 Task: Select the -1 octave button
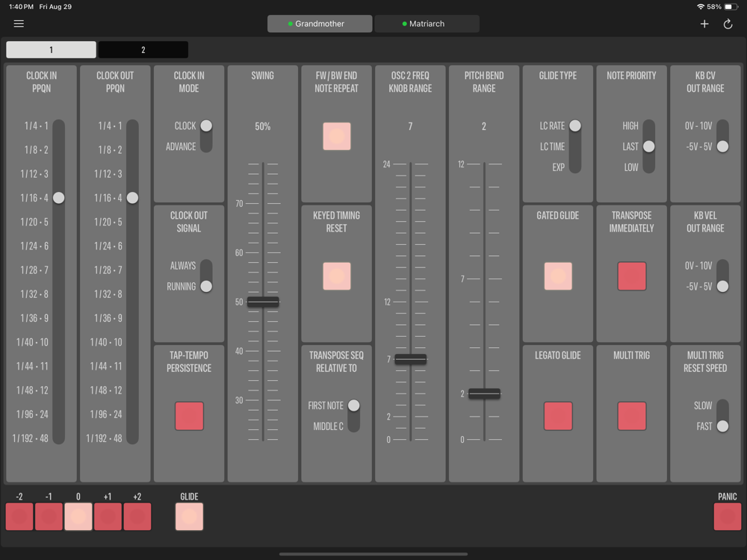[x=49, y=517]
